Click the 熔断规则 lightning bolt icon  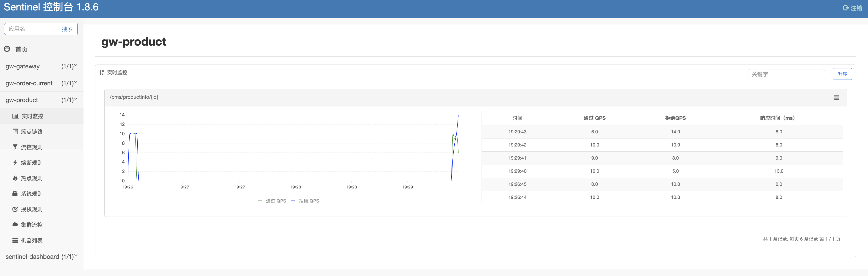coord(15,162)
